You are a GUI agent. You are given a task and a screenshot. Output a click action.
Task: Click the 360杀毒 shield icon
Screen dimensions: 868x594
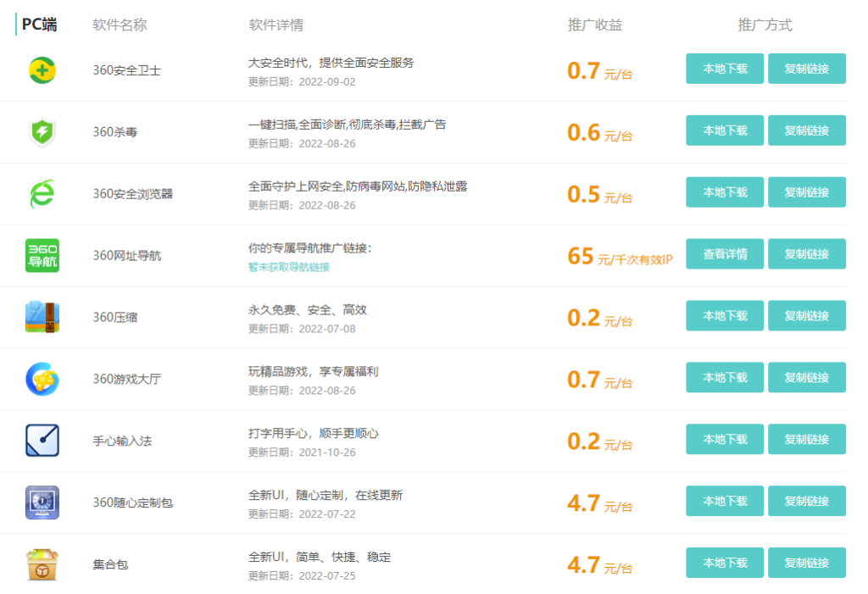pos(42,132)
